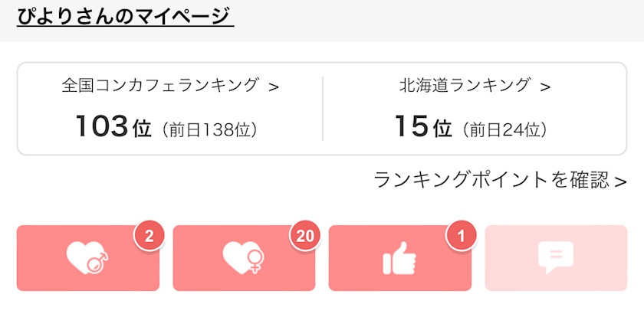Select ランキングポイントを確認 link
The height and width of the screenshot is (317, 644).
[491, 180]
